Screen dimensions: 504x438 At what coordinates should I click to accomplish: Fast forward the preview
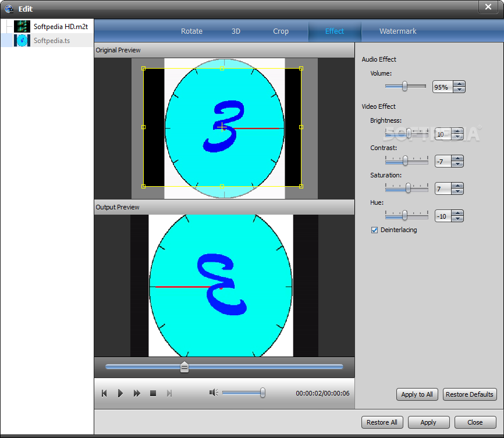pos(137,393)
